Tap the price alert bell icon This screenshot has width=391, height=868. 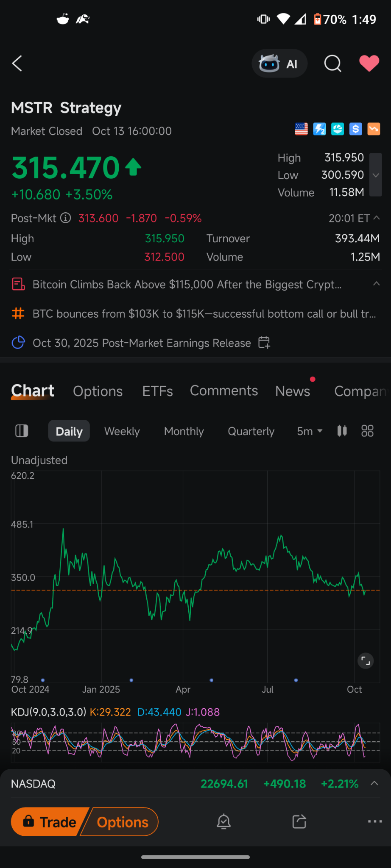(223, 822)
